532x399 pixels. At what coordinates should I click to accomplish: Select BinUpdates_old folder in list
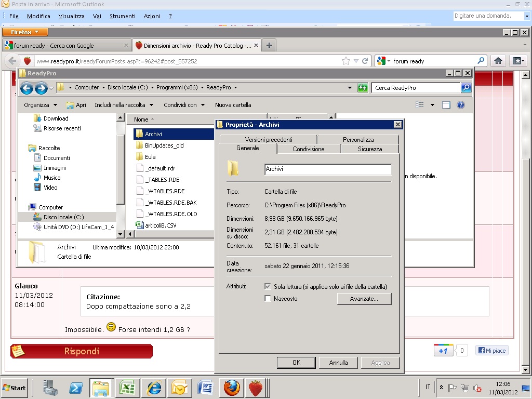(164, 145)
